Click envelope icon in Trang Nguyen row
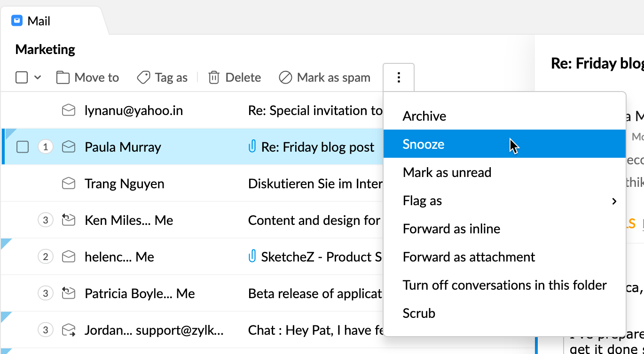 [x=69, y=184]
